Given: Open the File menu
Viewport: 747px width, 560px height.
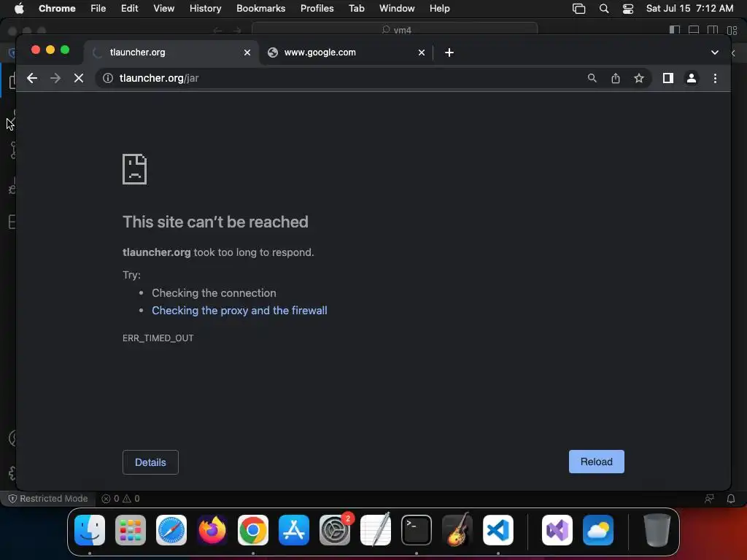Looking at the screenshot, I should (98, 9).
